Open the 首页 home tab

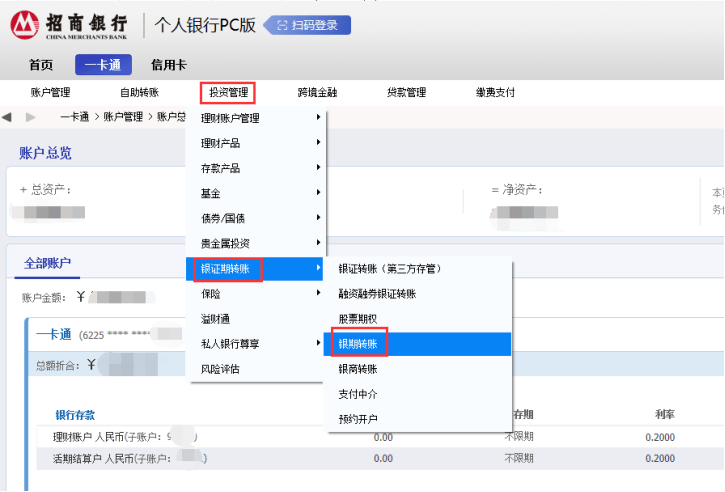[x=41, y=65]
